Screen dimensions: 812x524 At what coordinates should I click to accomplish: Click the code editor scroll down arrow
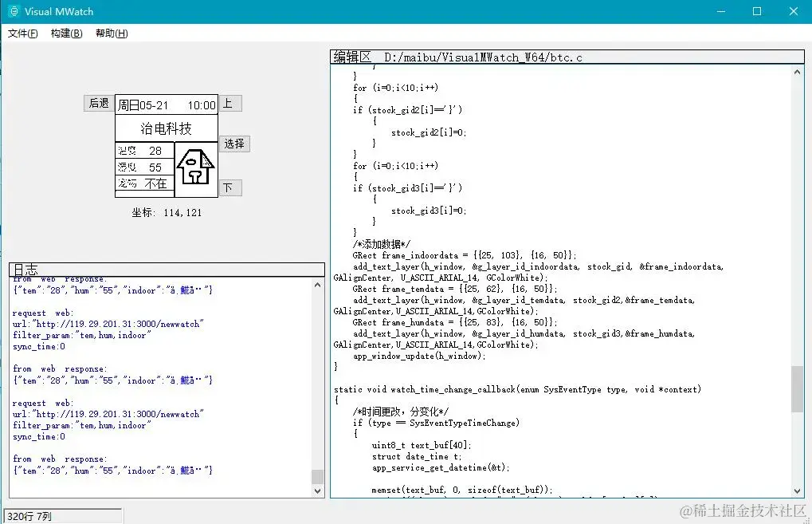pyautogui.click(x=797, y=491)
